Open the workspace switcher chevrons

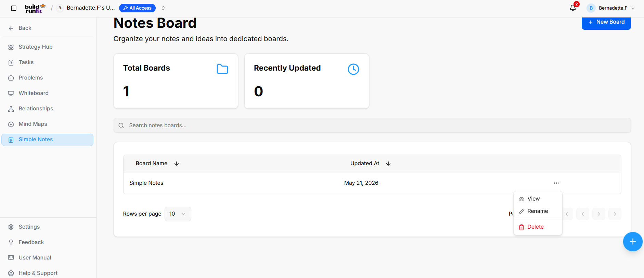click(163, 8)
